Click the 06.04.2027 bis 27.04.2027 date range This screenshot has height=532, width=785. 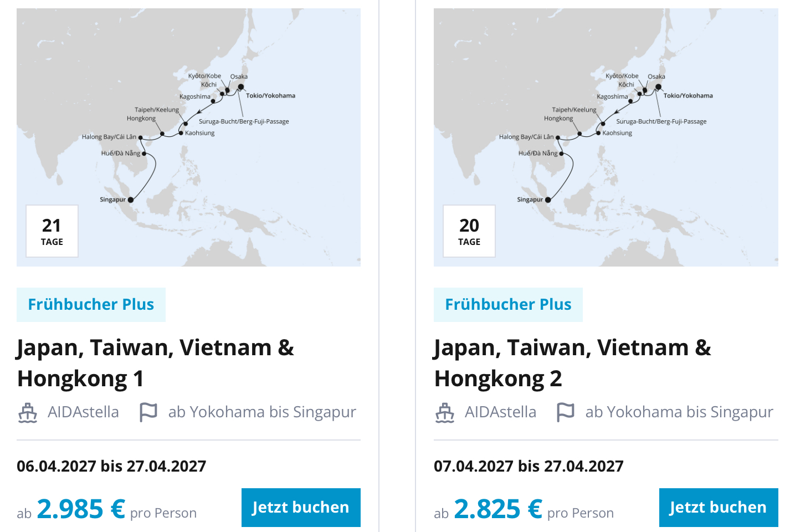[111, 466]
